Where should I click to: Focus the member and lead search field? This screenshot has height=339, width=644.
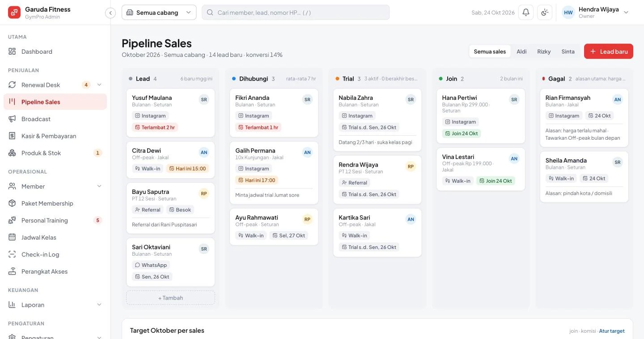point(296,13)
